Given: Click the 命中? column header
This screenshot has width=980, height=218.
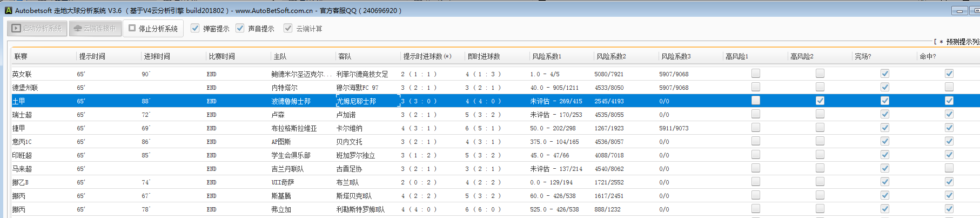Looking at the screenshot, I should [x=928, y=56].
